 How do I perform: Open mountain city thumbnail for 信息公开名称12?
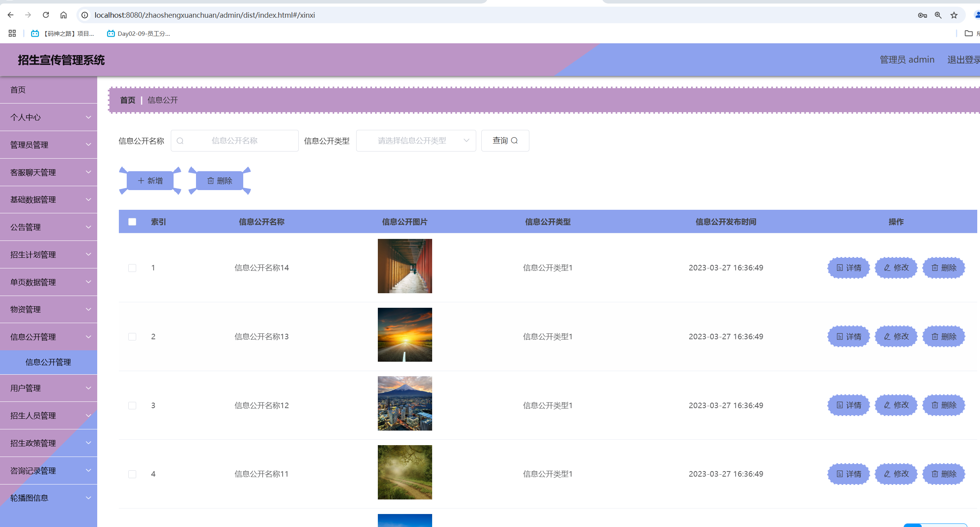tap(405, 403)
